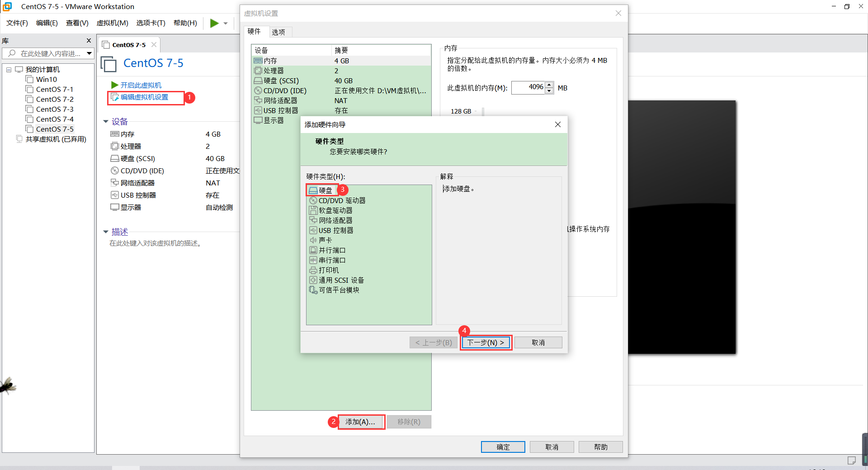
Task: Open the power button dropdown arrow
Action: (226, 24)
